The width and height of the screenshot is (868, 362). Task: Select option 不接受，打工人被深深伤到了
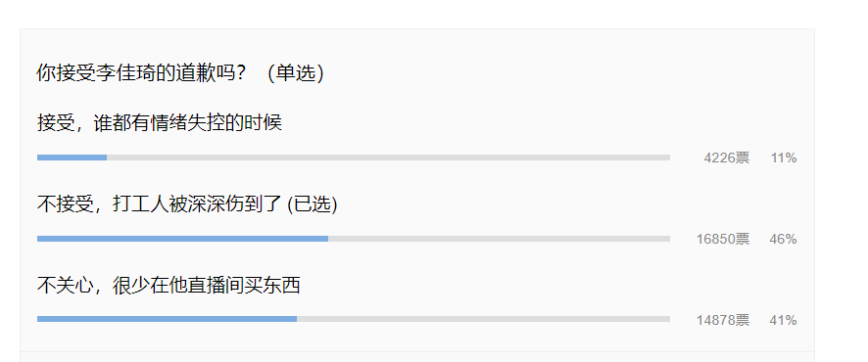(162, 204)
